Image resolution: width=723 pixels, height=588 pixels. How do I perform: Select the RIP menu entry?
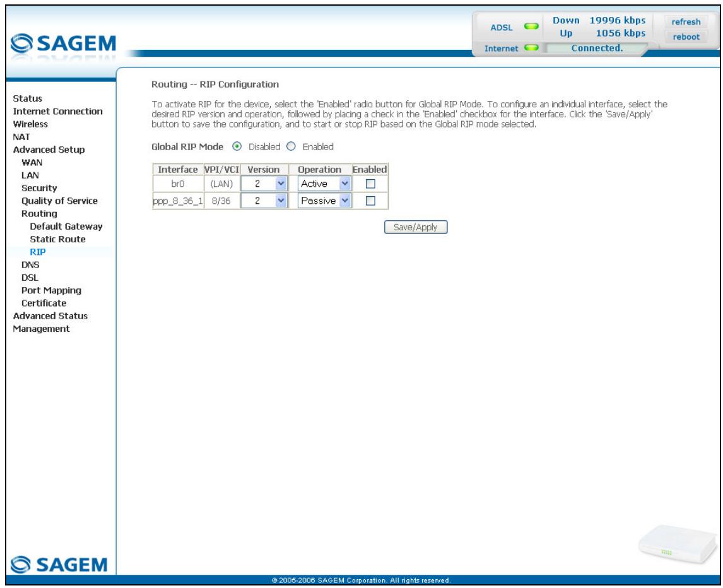coord(38,252)
